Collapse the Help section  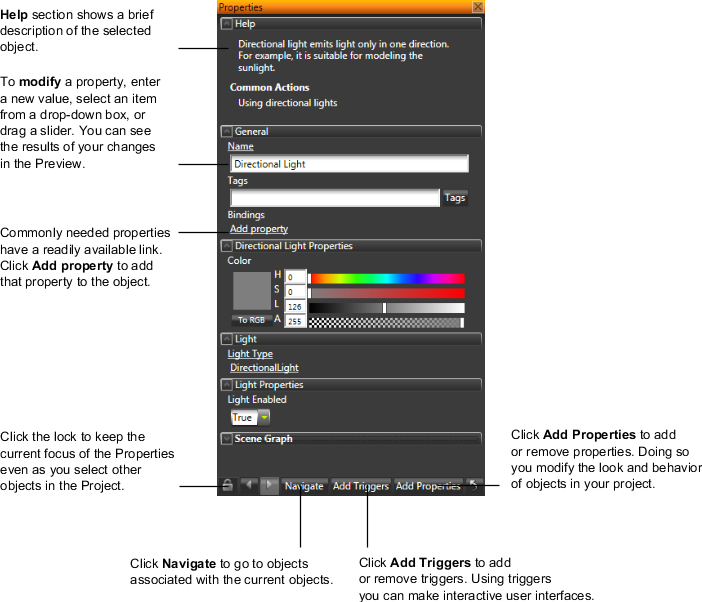tap(227, 23)
